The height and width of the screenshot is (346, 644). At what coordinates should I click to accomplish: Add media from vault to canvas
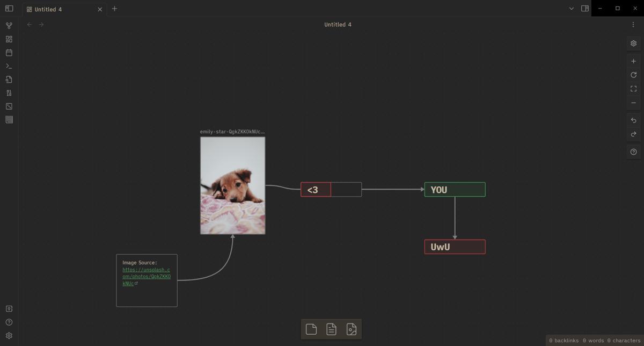[x=352, y=329]
